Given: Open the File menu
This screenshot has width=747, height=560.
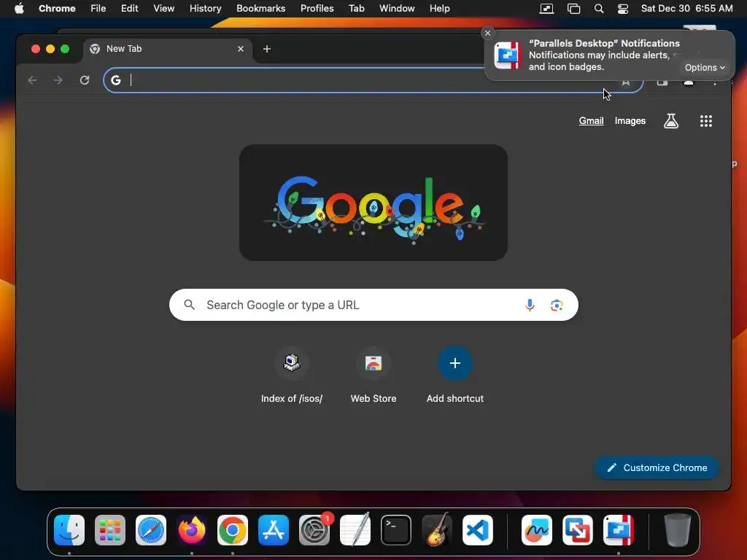Looking at the screenshot, I should pos(98,9).
